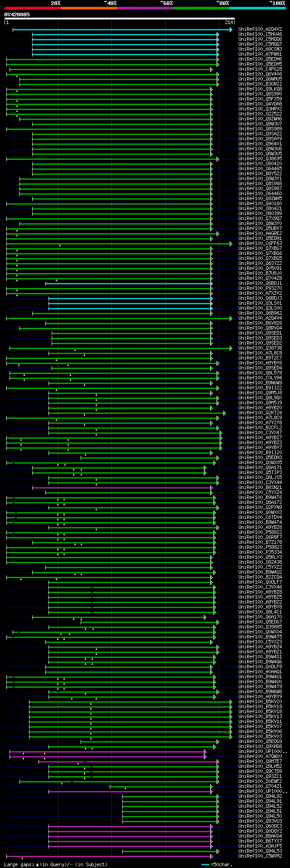The width and height of the screenshot is (290, 868).
Task: Click the label UniRef100_C0LV94
Action: coord(260,378)
